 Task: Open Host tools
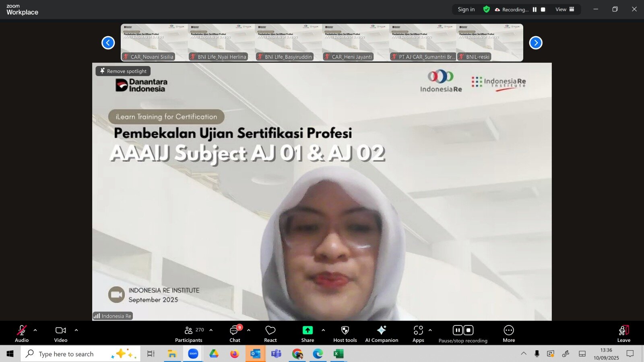(x=345, y=333)
